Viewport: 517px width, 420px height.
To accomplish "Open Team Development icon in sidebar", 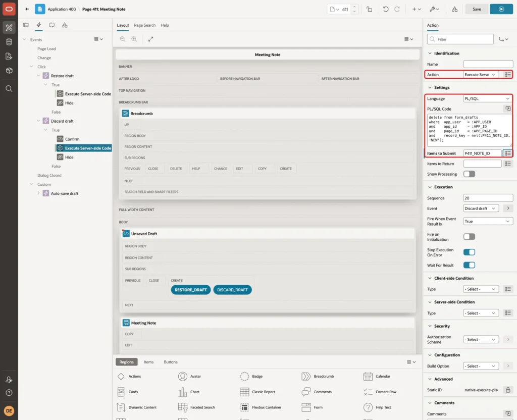I will coord(9,57).
